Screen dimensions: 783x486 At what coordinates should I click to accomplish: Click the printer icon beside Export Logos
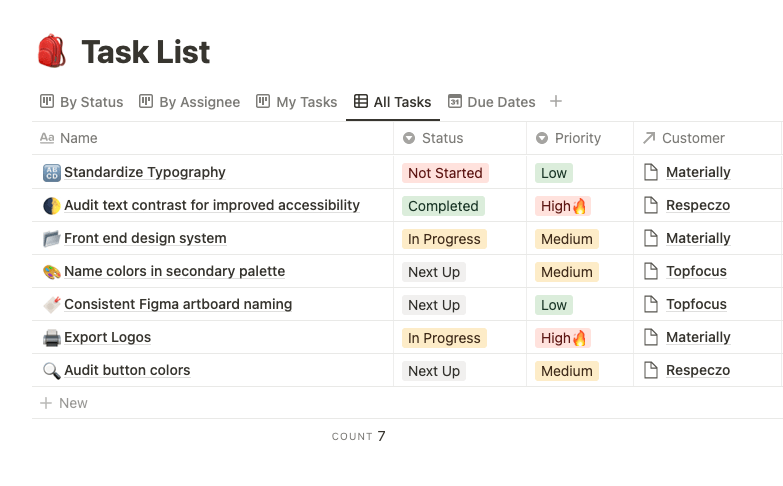pyautogui.click(x=52, y=338)
